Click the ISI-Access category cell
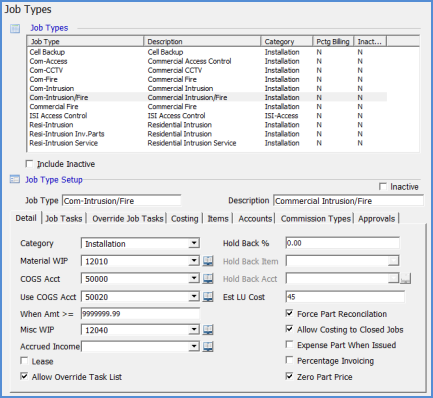 [281, 116]
